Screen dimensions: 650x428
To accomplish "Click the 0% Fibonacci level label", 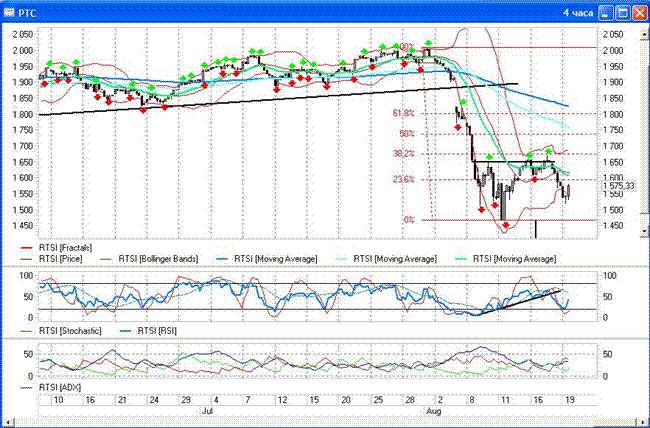I will [x=409, y=220].
